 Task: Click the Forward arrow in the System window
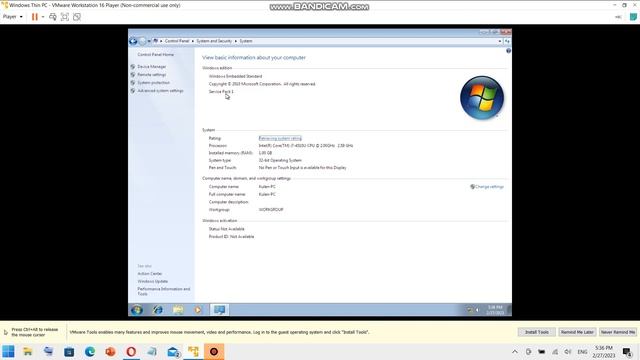142,41
